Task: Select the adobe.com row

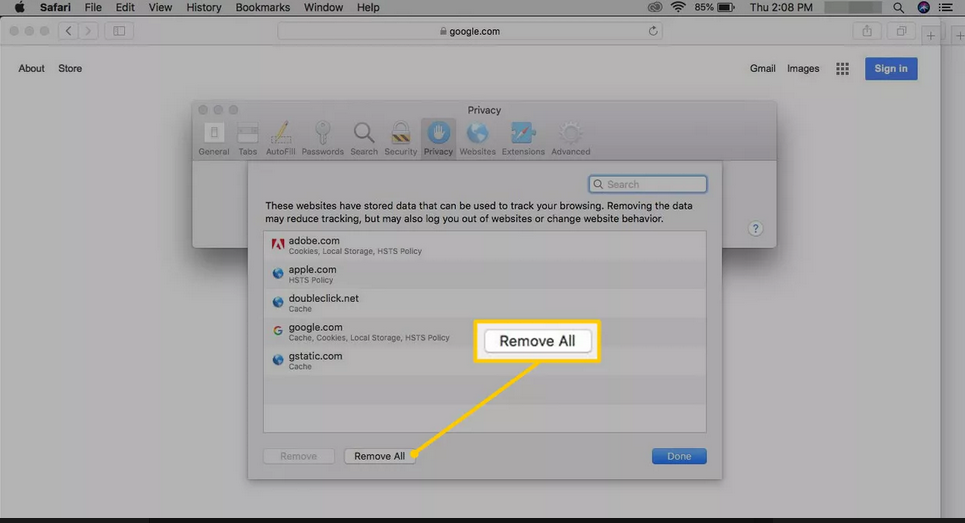Action: coord(484,246)
